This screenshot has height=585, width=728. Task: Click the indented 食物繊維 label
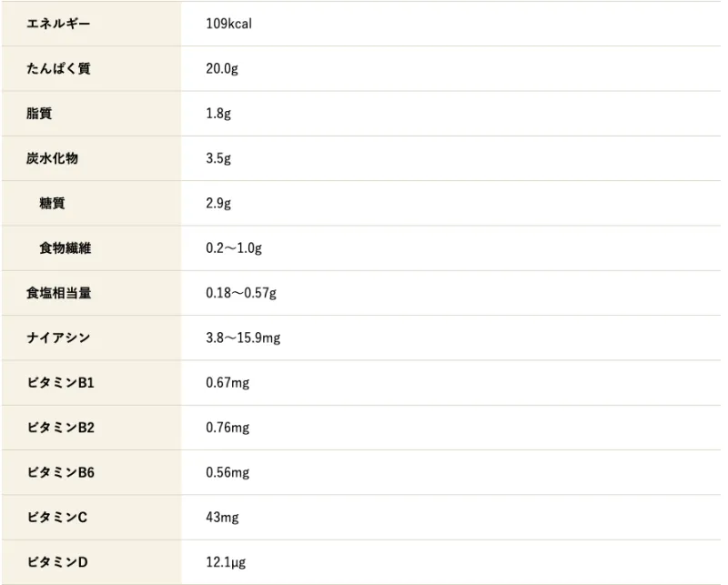(x=65, y=247)
